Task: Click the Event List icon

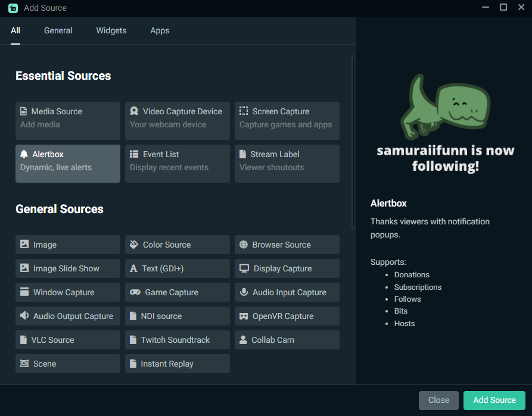Action: pos(134,154)
